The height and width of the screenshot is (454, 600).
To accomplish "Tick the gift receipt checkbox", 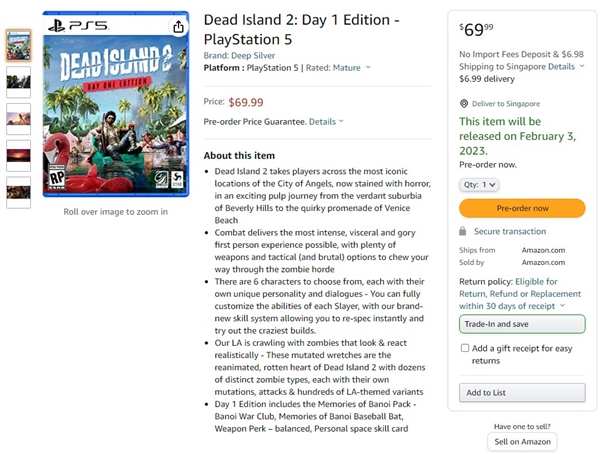I will coord(465,348).
